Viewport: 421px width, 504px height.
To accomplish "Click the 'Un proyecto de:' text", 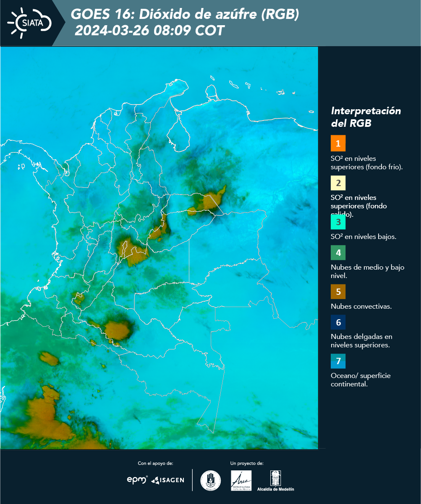I will coord(247,464).
